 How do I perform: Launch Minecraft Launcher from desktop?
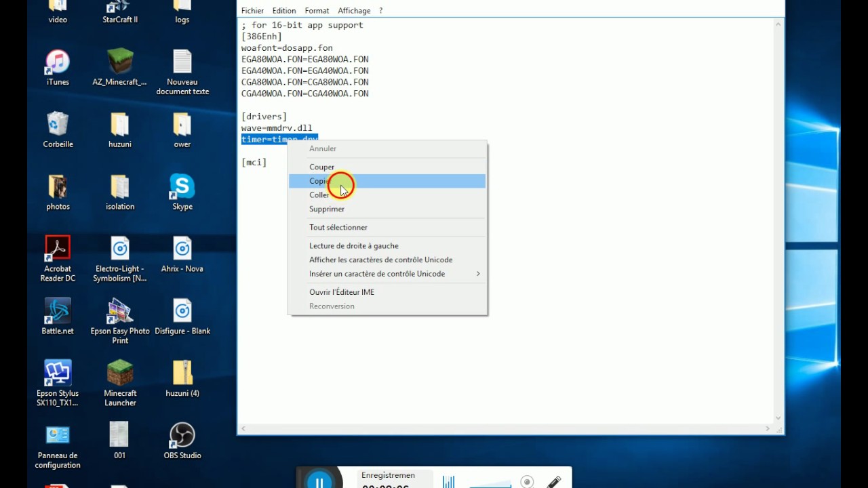click(x=120, y=384)
